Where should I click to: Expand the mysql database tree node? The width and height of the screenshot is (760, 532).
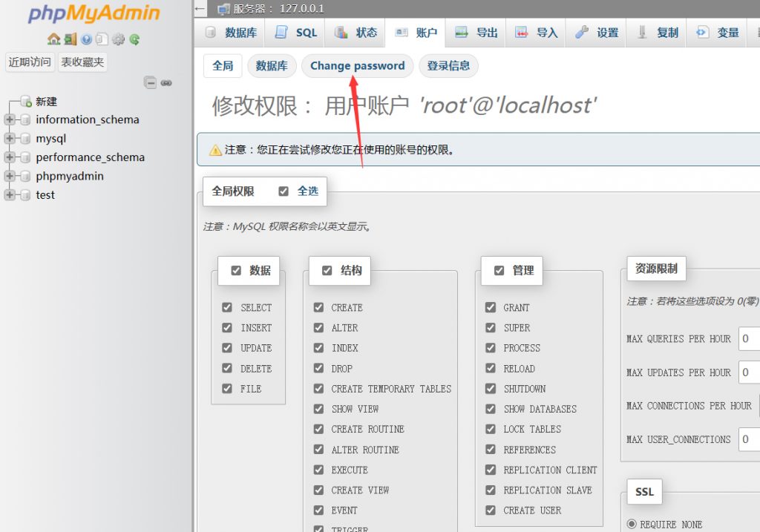tap(10, 139)
